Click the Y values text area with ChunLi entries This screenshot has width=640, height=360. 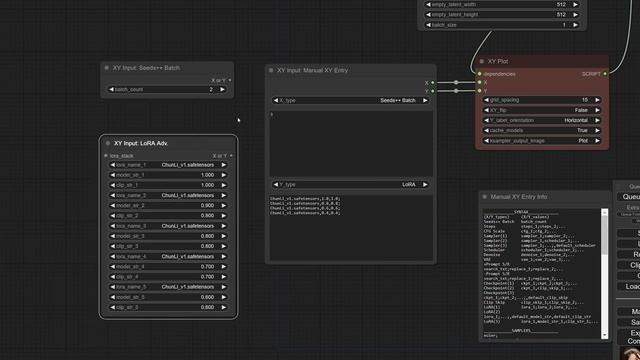351,228
